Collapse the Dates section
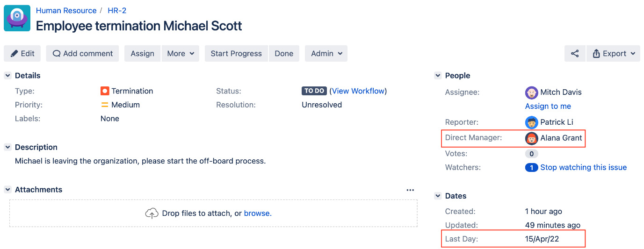This screenshot has height=249, width=644. [x=438, y=196]
